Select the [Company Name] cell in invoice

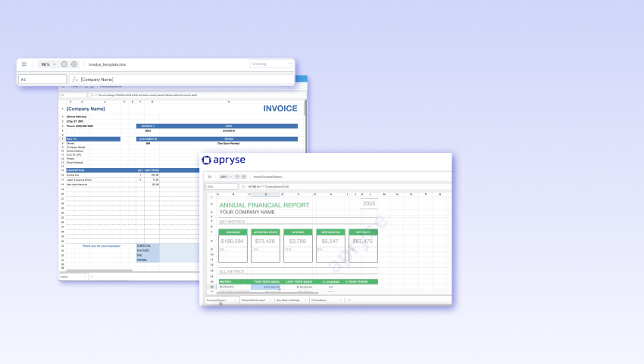click(86, 109)
